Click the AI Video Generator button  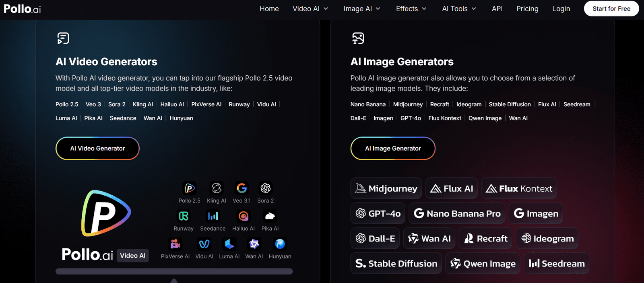[97, 149]
